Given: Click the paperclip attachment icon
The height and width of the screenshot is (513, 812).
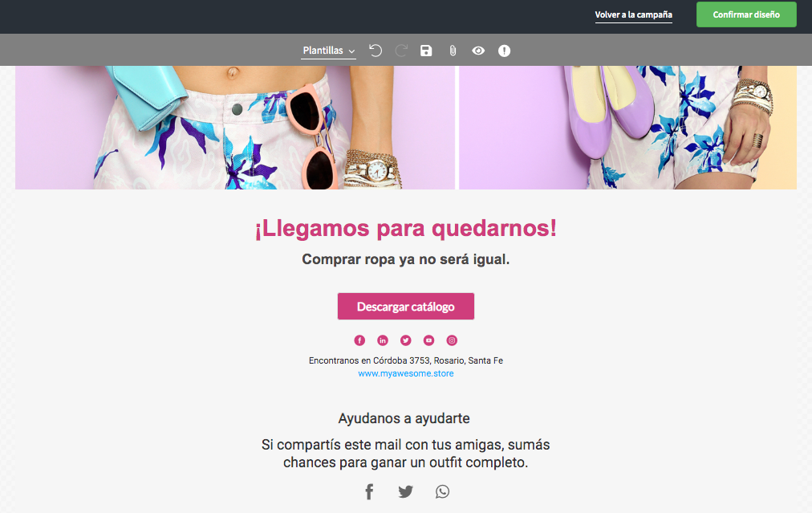Looking at the screenshot, I should click(x=453, y=51).
